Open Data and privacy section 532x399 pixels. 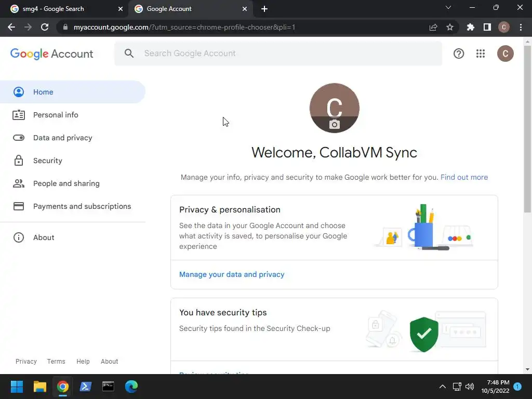(73, 138)
